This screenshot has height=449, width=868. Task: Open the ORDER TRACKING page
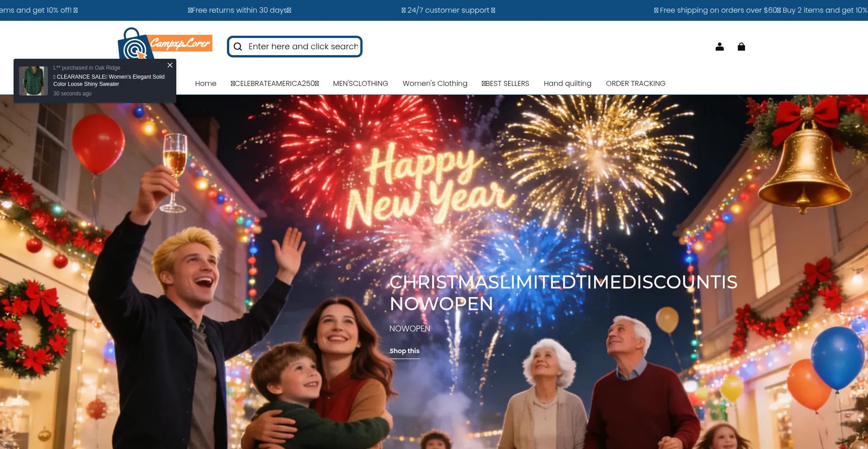click(635, 84)
